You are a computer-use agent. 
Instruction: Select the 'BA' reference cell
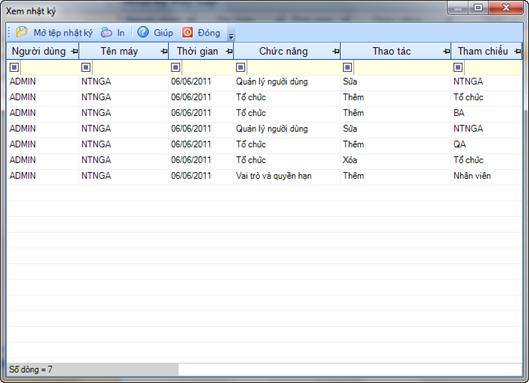(486, 113)
